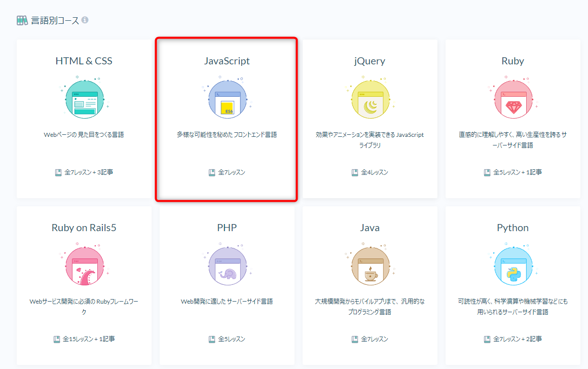Image resolution: width=588 pixels, height=369 pixels.
Task: Click the book icon beside 全4レッスン
Action: point(355,172)
